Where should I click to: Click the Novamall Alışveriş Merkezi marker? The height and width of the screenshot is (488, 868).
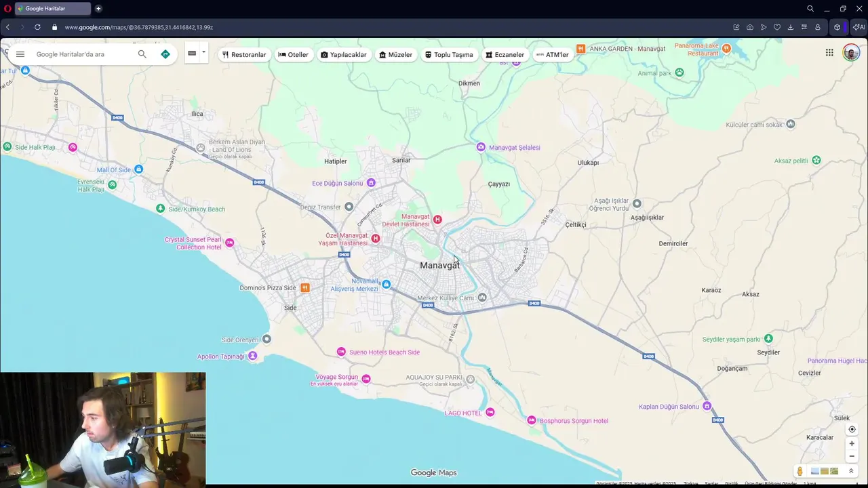coord(386,285)
